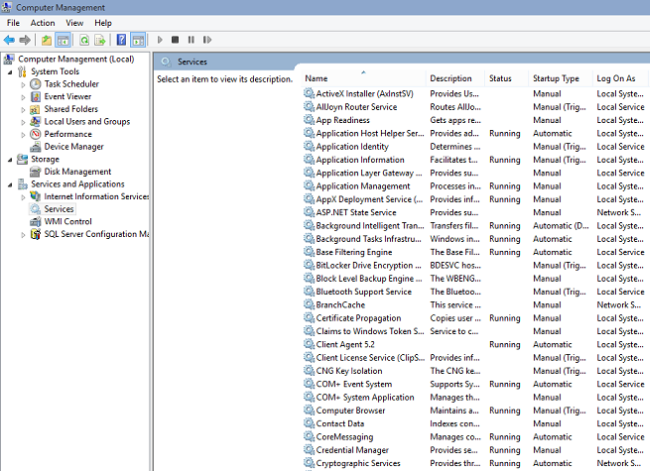Select Computer Browser service row
The height and width of the screenshot is (471, 650).
[474, 410]
